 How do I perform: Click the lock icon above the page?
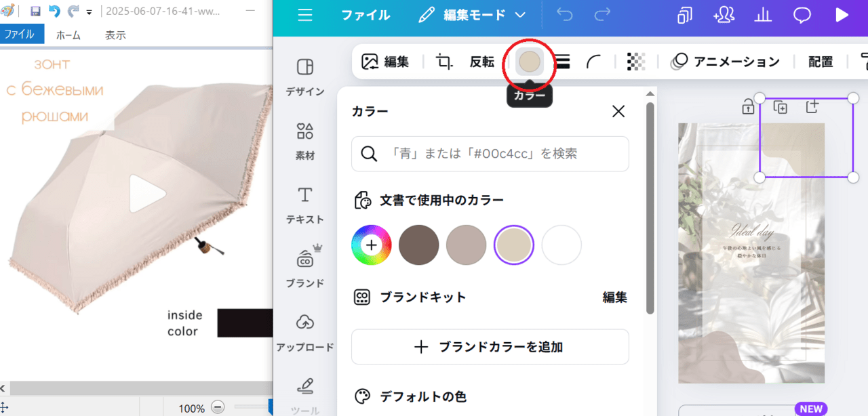click(748, 107)
